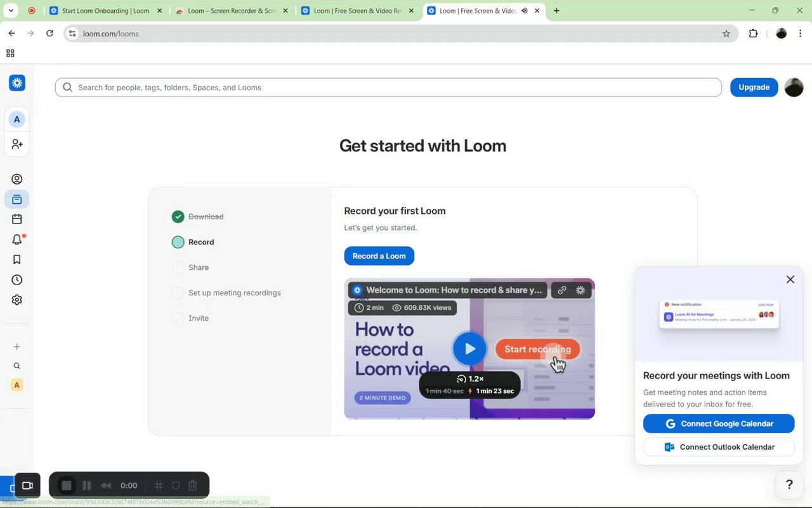812x508 pixels.
Task: Reload the current page
Action: click(x=49, y=34)
